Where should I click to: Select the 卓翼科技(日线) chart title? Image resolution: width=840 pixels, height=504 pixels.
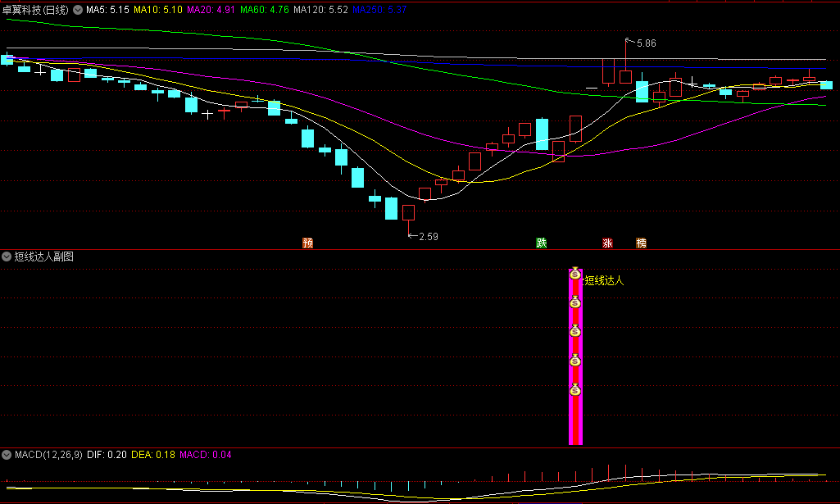click(35, 10)
